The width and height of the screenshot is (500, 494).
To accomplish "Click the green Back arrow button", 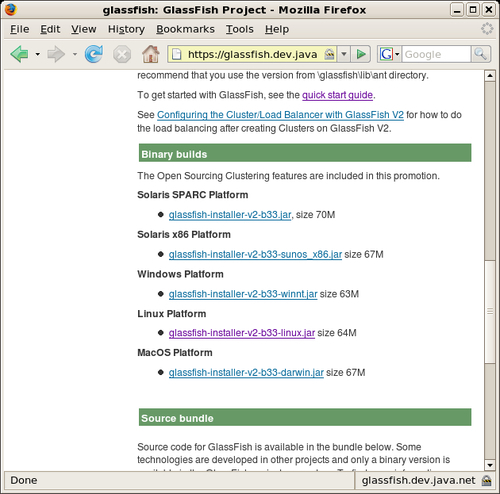I will click(x=19, y=54).
